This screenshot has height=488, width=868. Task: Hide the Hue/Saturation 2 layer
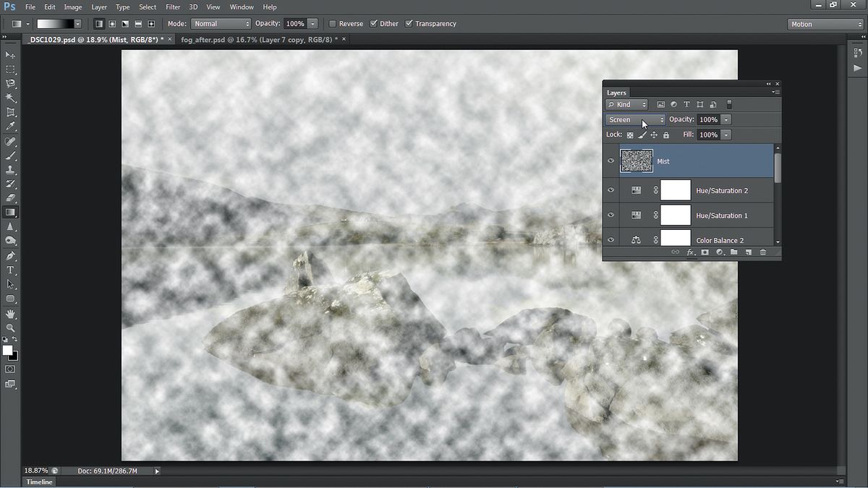[x=611, y=190]
